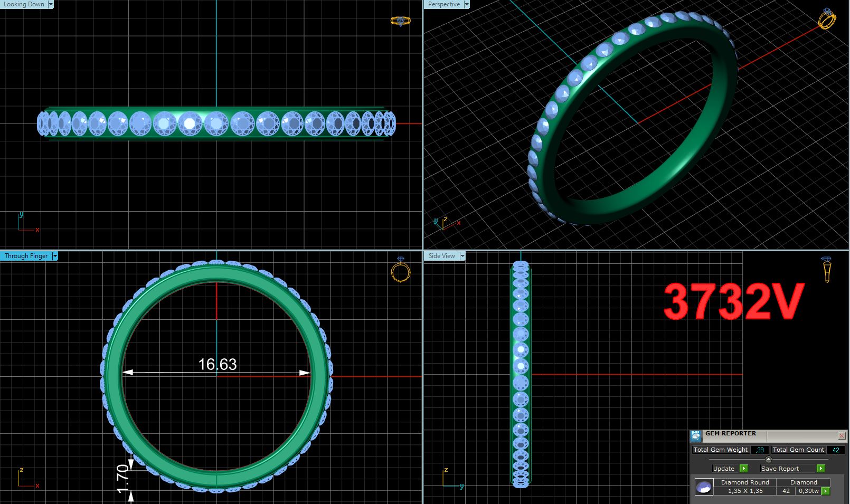Select the Looking Down viewport title

coord(24,4)
